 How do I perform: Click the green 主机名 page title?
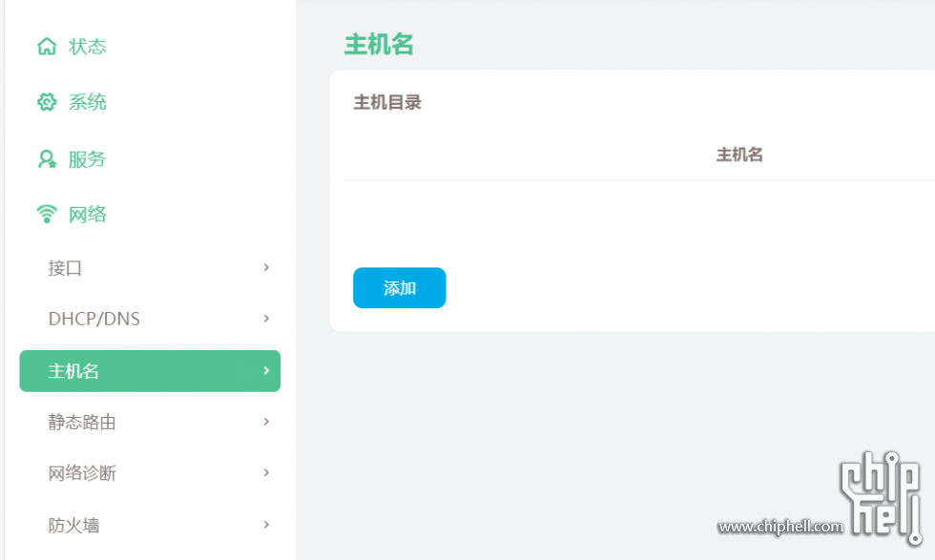(x=379, y=45)
